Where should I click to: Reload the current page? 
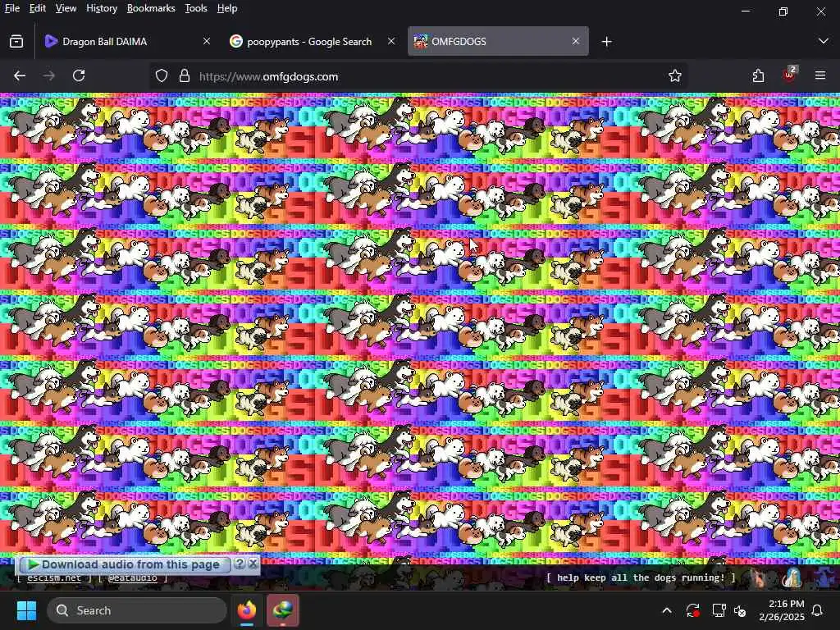pyautogui.click(x=79, y=76)
